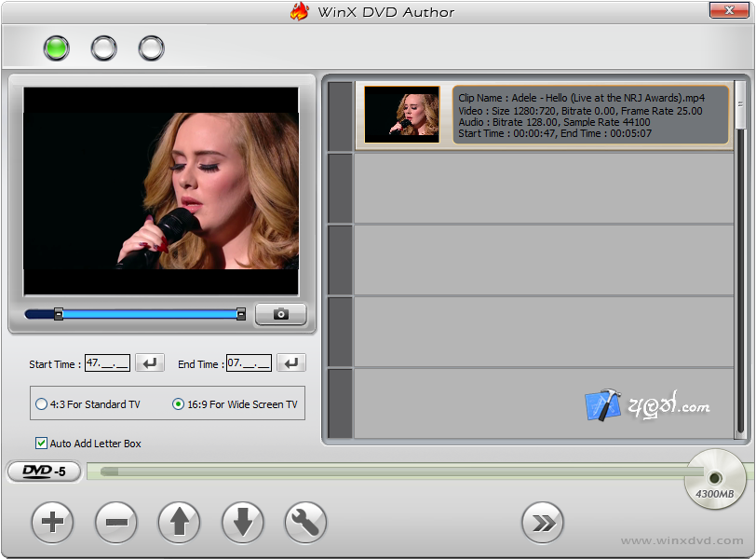
Task: Click the video preview pane
Action: [x=161, y=191]
